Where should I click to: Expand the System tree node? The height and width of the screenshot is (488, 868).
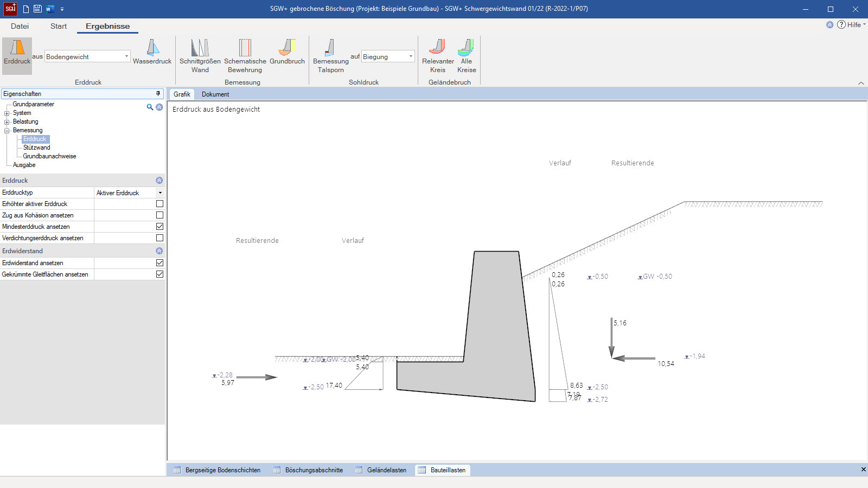click(x=7, y=113)
